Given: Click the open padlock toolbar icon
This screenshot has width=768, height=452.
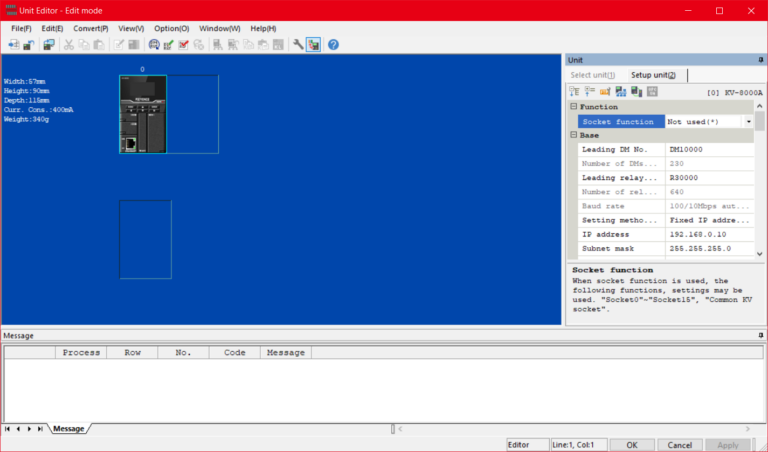Looking at the screenshot, I should (29, 45).
